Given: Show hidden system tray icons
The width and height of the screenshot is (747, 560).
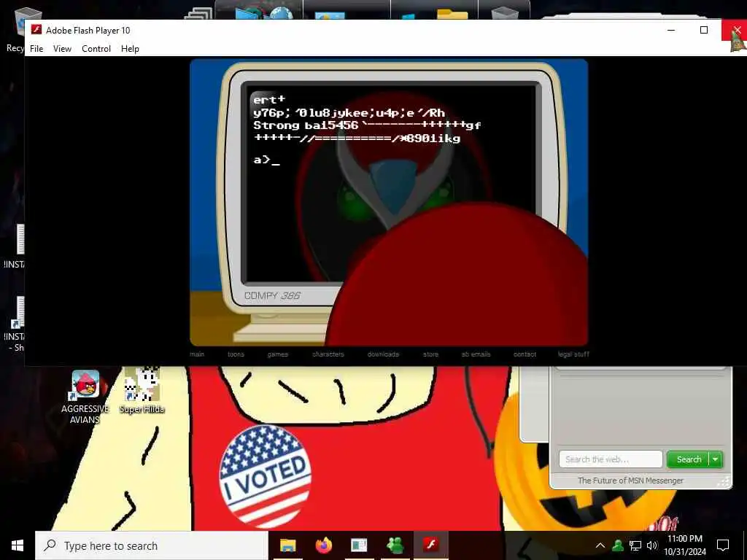Looking at the screenshot, I should 600,545.
